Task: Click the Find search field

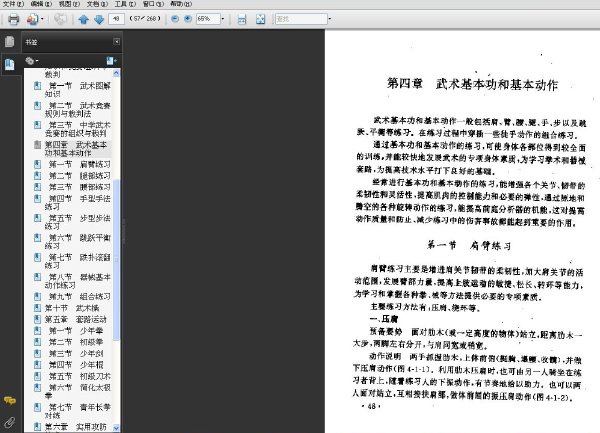Action: pos(301,18)
